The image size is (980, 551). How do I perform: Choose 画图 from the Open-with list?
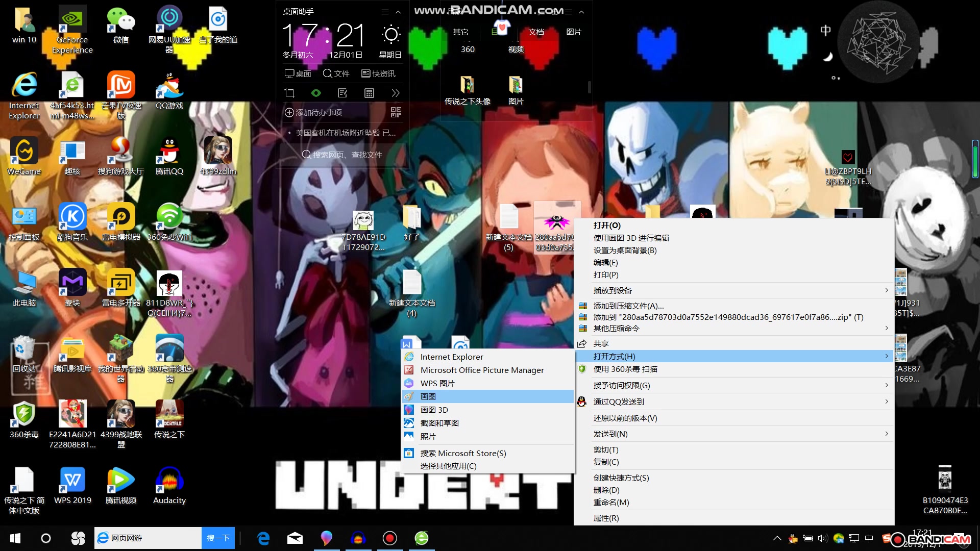[x=488, y=396]
